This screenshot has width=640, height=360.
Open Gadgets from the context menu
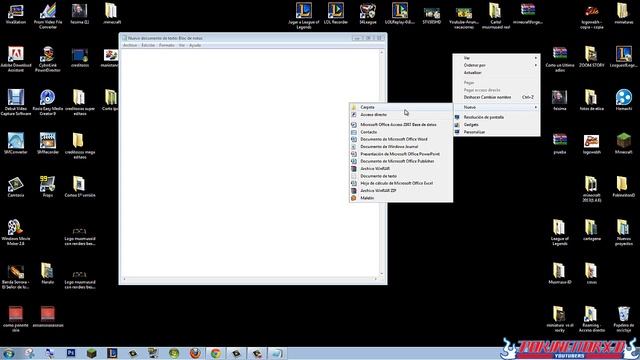496,124
